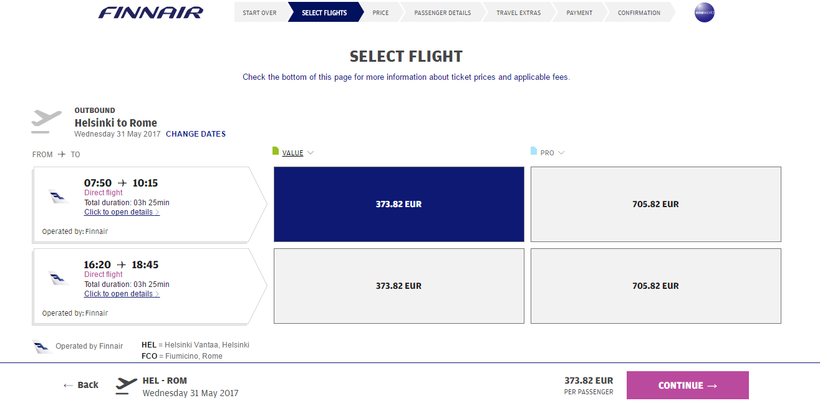The height and width of the screenshot is (403, 820).
Task: Go to the Start Over step
Action: tap(259, 13)
